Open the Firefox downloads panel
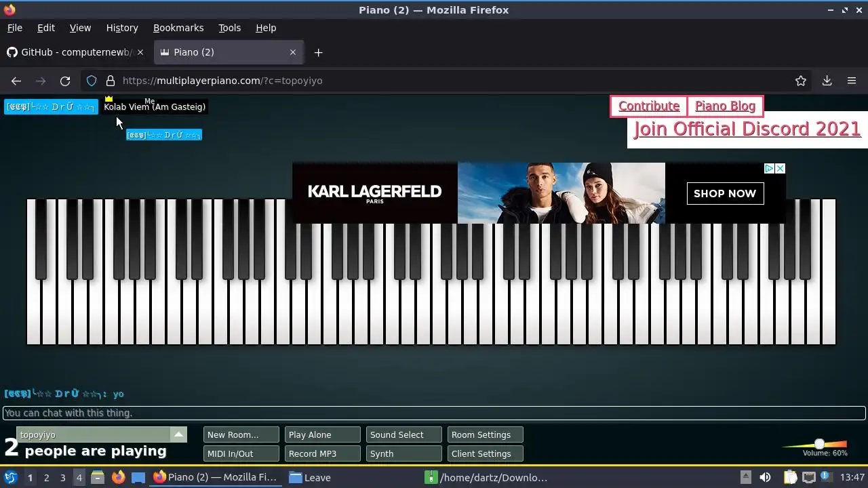Viewport: 868px width, 488px height. (x=827, y=81)
